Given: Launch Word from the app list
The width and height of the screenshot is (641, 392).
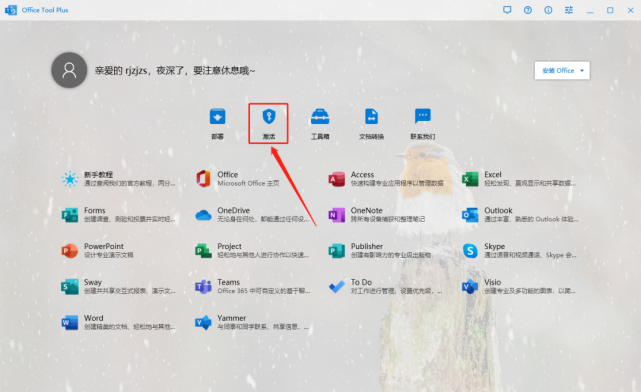Looking at the screenshot, I should click(x=119, y=322).
